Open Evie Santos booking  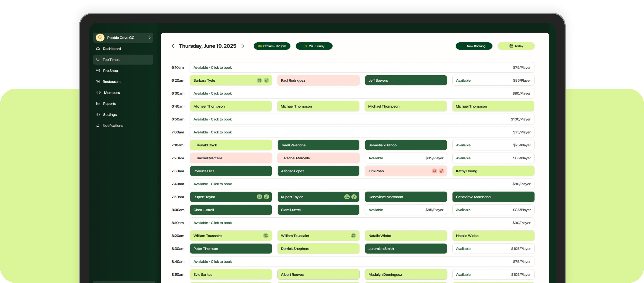(231, 274)
